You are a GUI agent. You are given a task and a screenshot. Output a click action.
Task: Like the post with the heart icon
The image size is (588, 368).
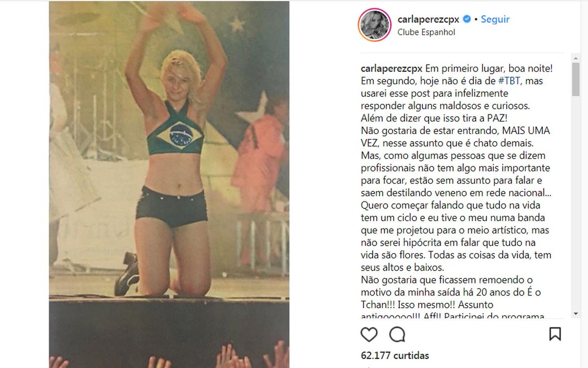[x=369, y=335]
